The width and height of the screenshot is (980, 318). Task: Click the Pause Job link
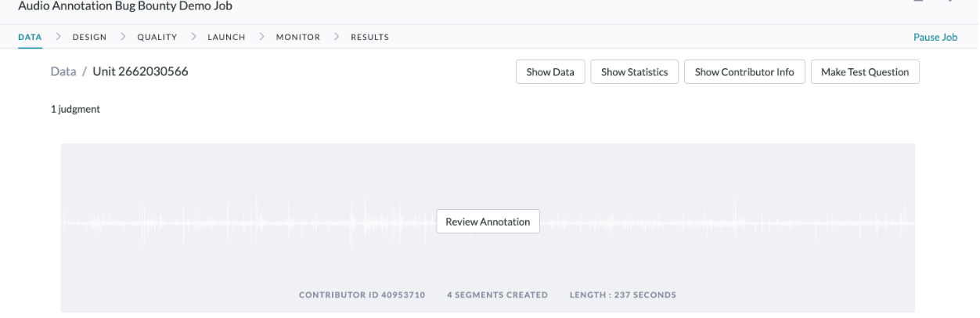point(935,37)
